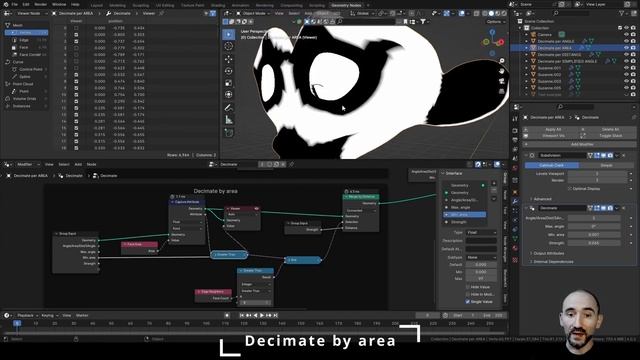
Task: Open the Window menu
Action: tap(59, 4)
